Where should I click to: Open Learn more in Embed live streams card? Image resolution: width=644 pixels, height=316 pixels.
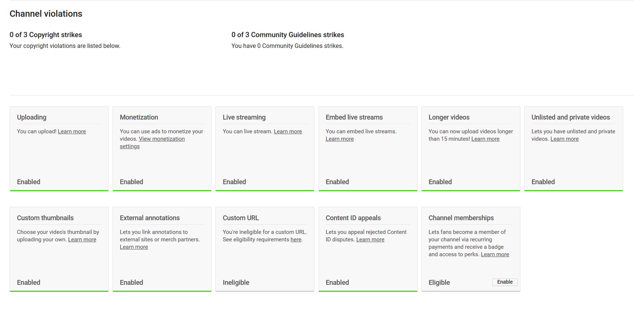pos(340,139)
